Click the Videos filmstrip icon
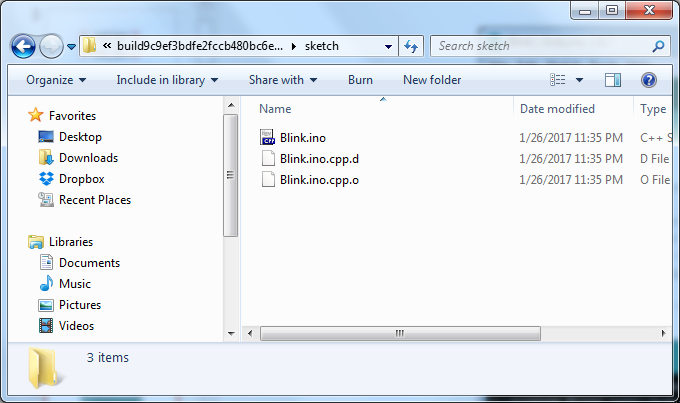 (x=46, y=325)
